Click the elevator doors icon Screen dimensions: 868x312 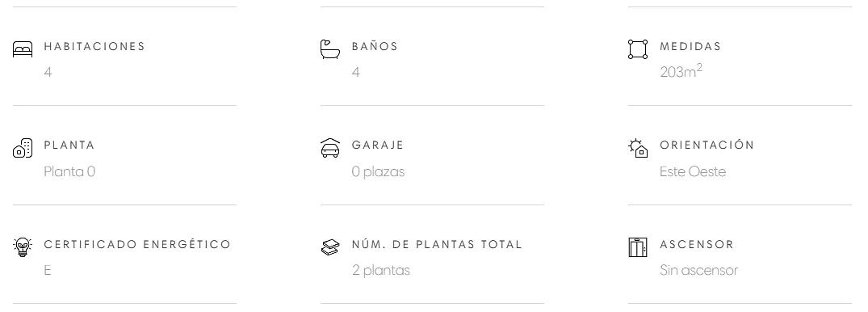(x=638, y=247)
